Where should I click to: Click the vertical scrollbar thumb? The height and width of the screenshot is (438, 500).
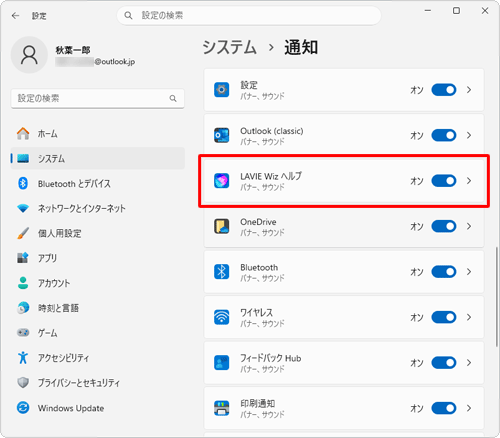coord(496,296)
